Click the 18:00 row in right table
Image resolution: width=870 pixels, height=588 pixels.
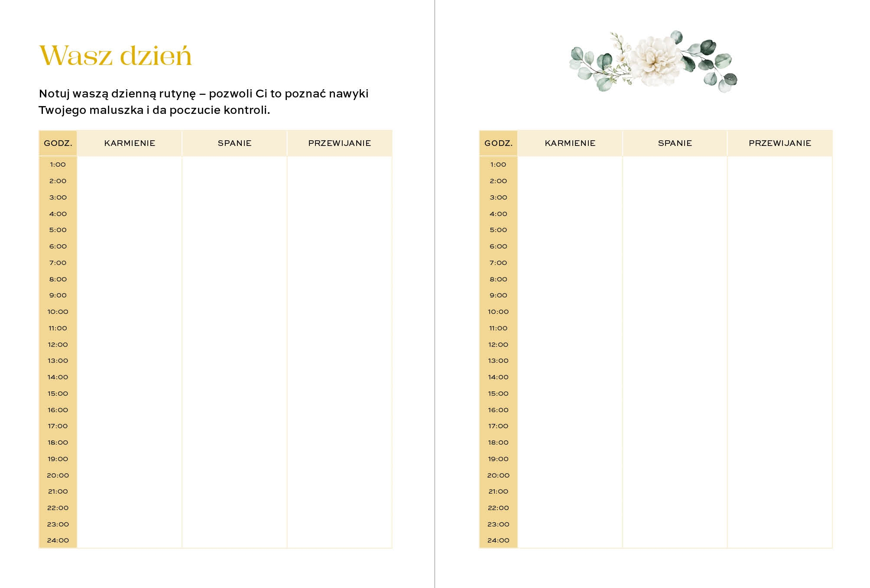click(x=656, y=443)
